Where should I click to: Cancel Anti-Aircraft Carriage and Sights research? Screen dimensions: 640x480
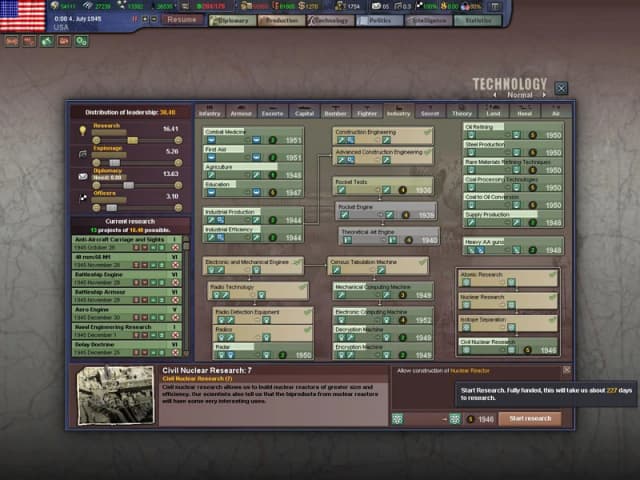(176, 247)
